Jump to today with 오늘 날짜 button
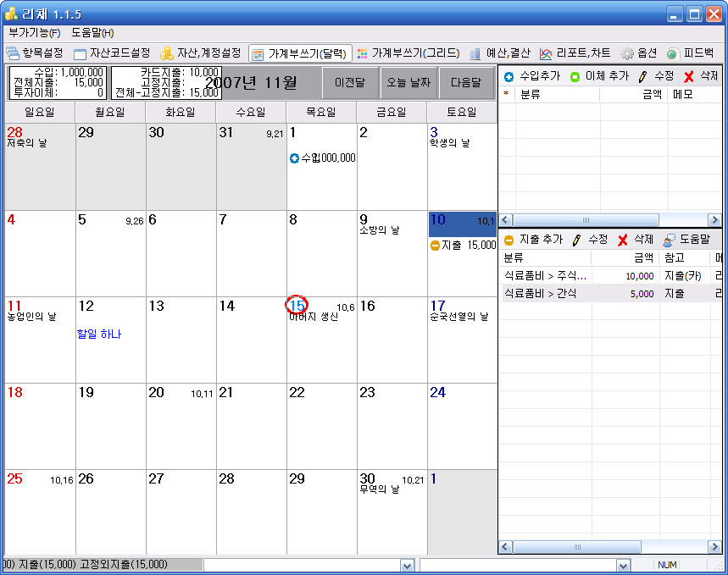 click(408, 83)
